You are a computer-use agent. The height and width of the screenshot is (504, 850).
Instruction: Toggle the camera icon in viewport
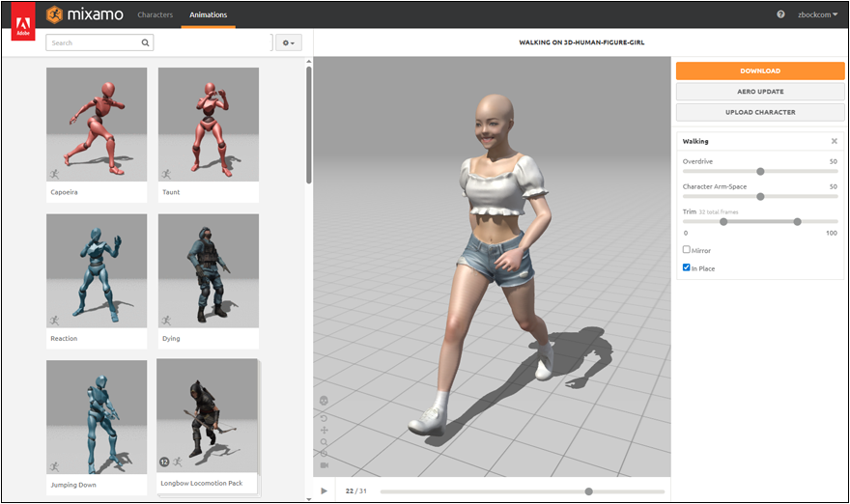324,465
